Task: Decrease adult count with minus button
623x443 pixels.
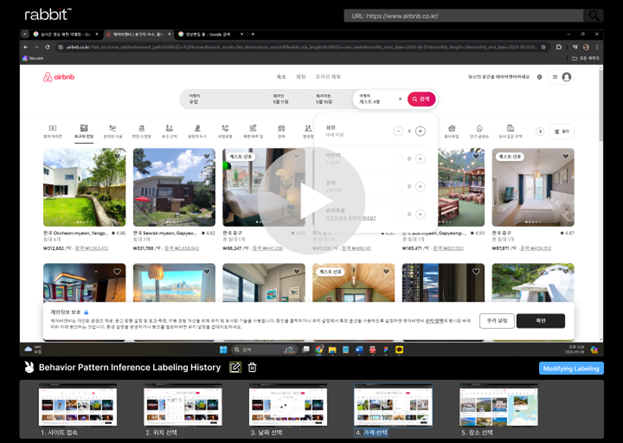Action: coord(398,131)
